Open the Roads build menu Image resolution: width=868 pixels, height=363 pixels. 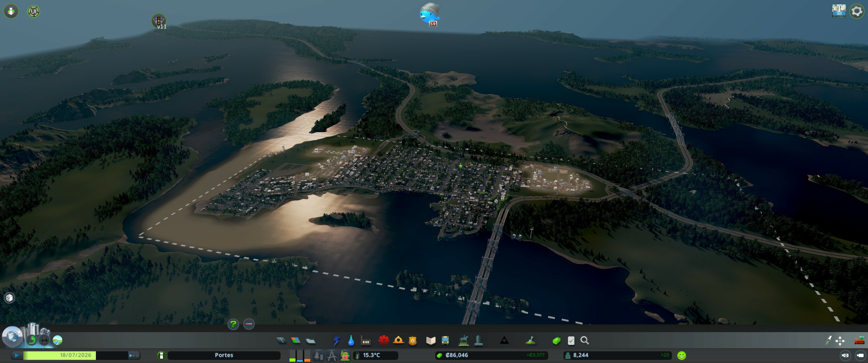pos(281,341)
